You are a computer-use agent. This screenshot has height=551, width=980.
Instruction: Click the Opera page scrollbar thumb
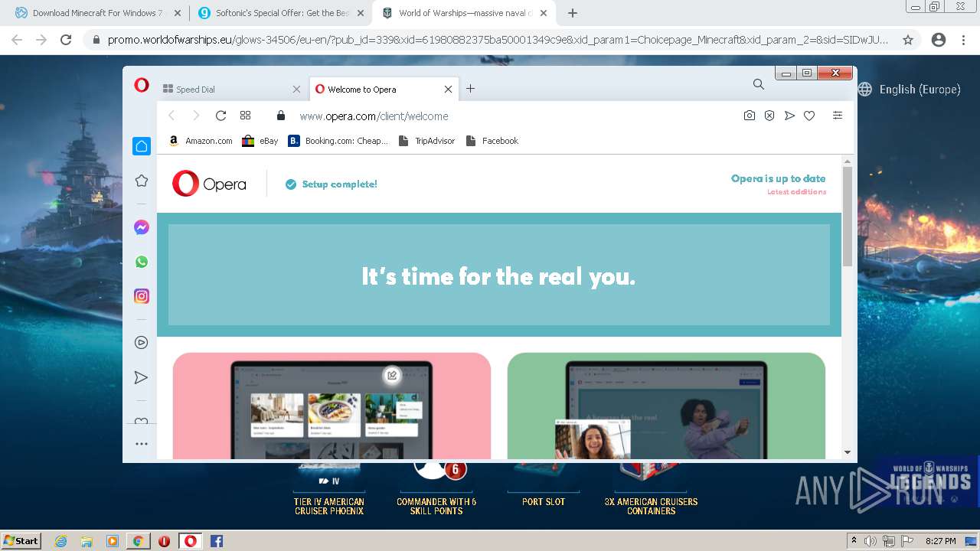tap(848, 216)
